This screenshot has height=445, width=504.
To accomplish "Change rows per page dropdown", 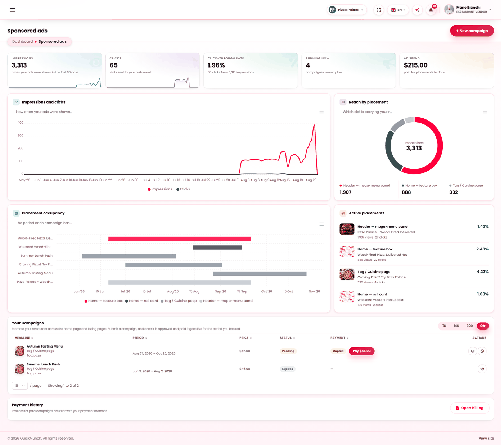I will tap(20, 386).
